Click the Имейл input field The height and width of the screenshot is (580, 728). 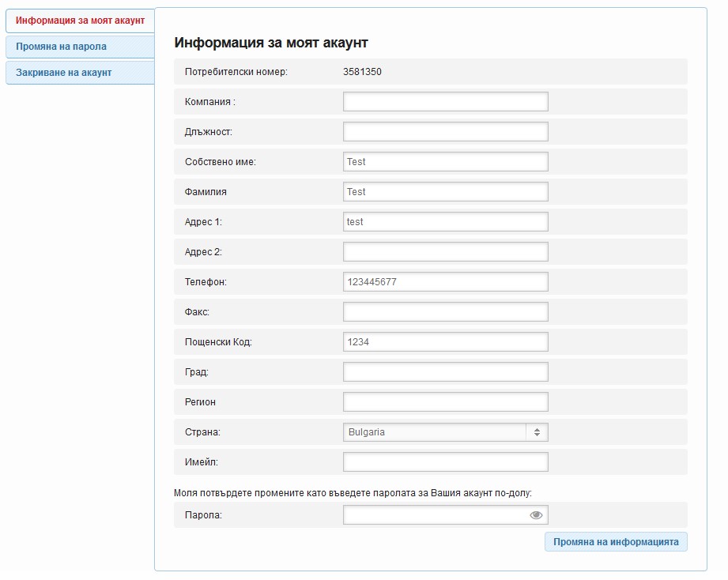tap(445, 462)
